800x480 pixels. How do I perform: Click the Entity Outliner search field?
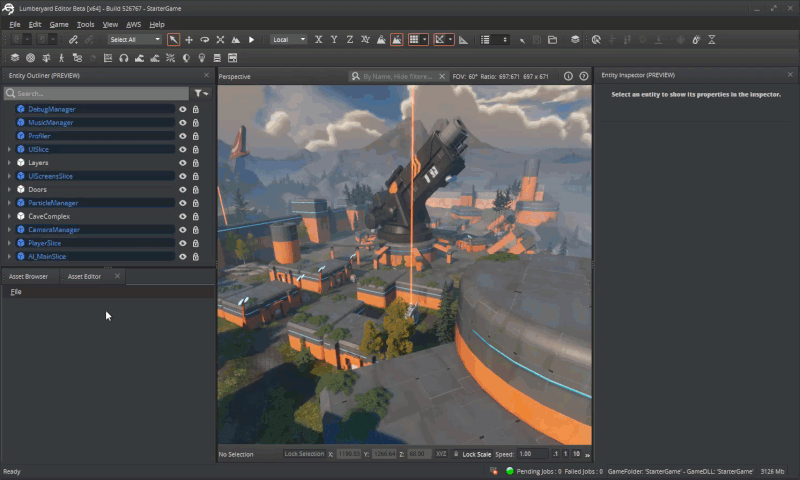(x=95, y=93)
